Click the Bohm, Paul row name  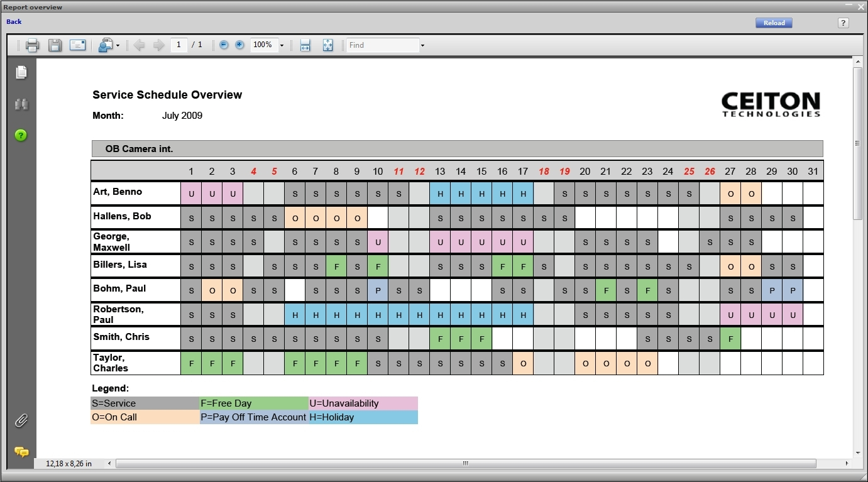119,288
